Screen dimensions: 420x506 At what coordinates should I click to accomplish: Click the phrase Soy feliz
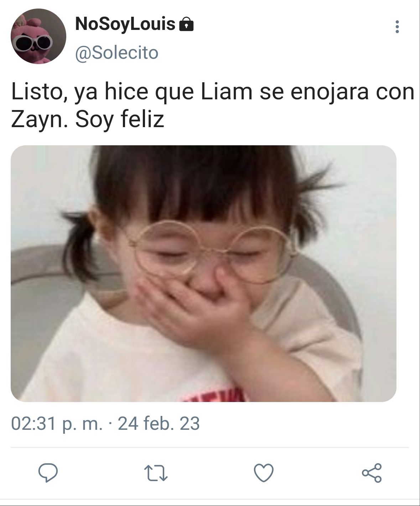[x=120, y=120]
